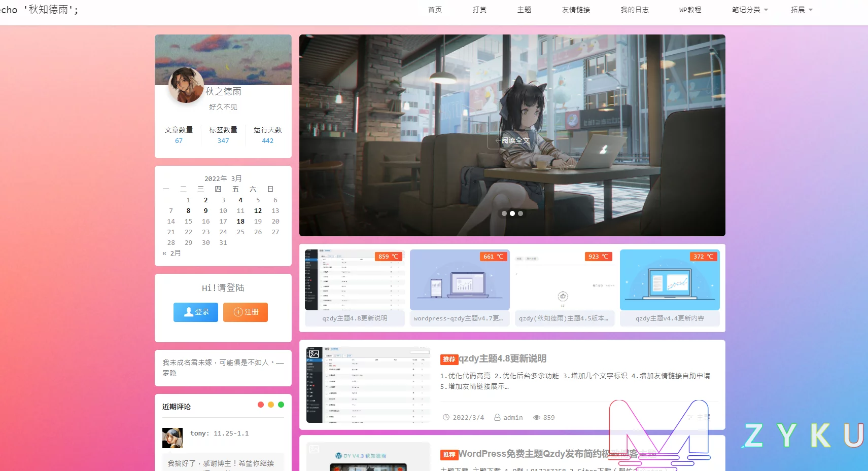Screen dimensions: 868x471
Task: Open tony's commenter avatar
Action: 172,438
